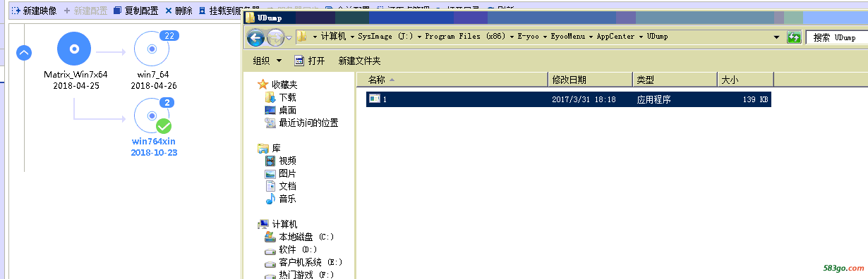Open the 客户机系统 (E:) drive

pyautogui.click(x=310, y=263)
